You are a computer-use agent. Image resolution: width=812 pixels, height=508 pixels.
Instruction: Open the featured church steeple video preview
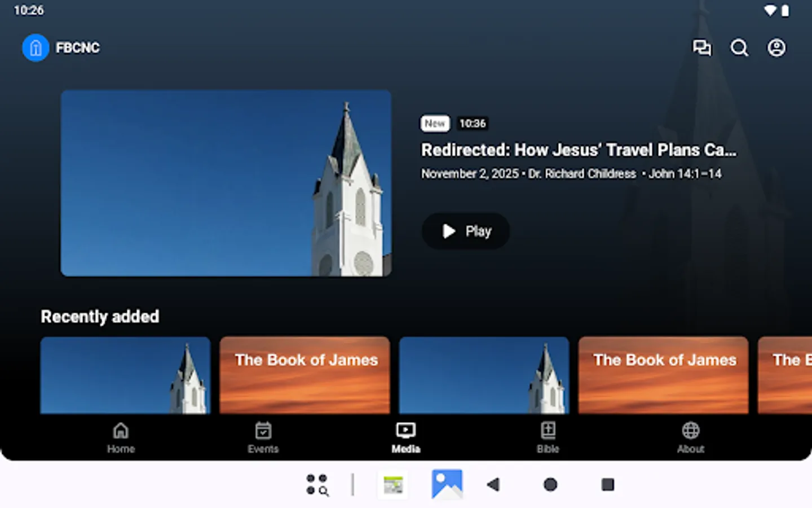click(x=226, y=182)
